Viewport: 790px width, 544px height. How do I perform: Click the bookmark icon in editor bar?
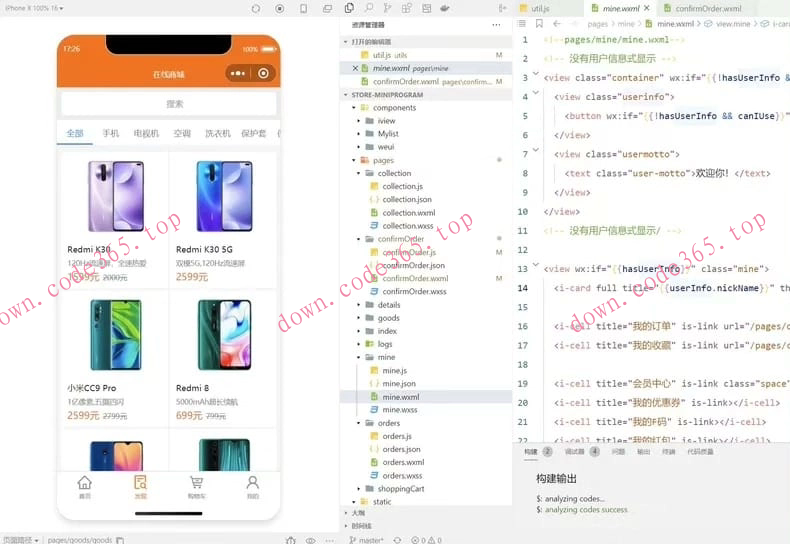tap(539, 24)
